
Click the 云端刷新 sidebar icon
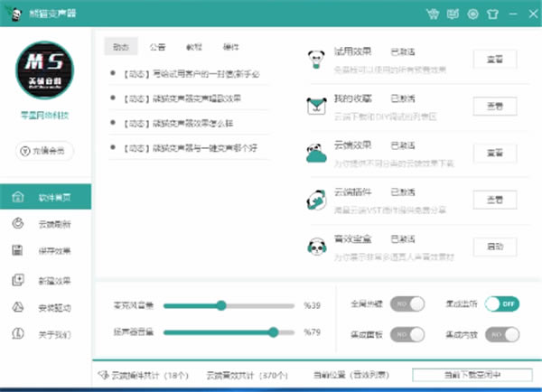(x=18, y=224)
